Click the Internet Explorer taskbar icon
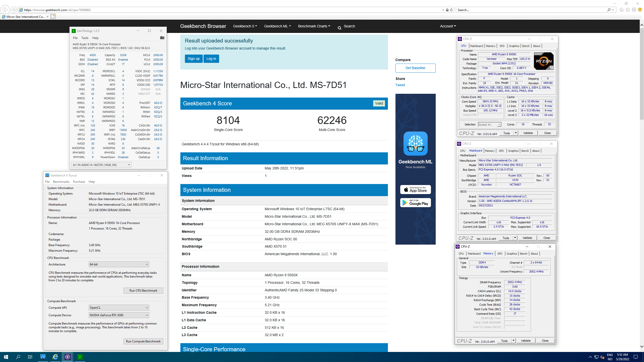This screenshot has height=362, width=644. [55, 357]
